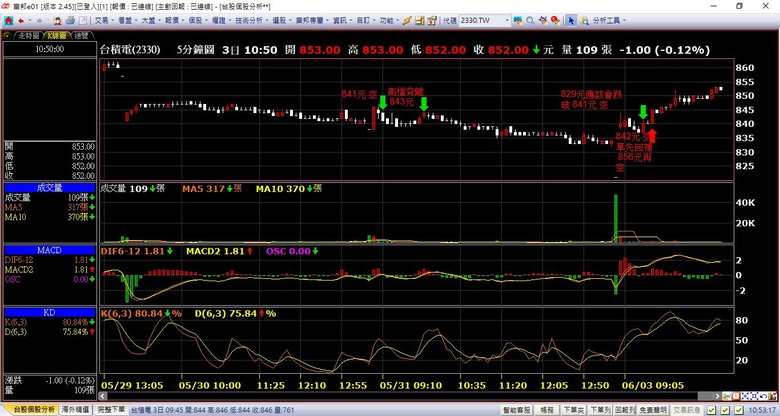Toggle the second green status checkbox
The image size is (780, 416).
(725, 410)
